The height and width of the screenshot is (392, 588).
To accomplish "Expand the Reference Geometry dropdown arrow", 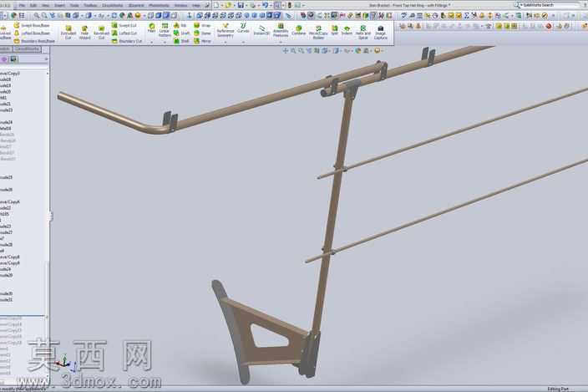I will click(x=226, y=42).
